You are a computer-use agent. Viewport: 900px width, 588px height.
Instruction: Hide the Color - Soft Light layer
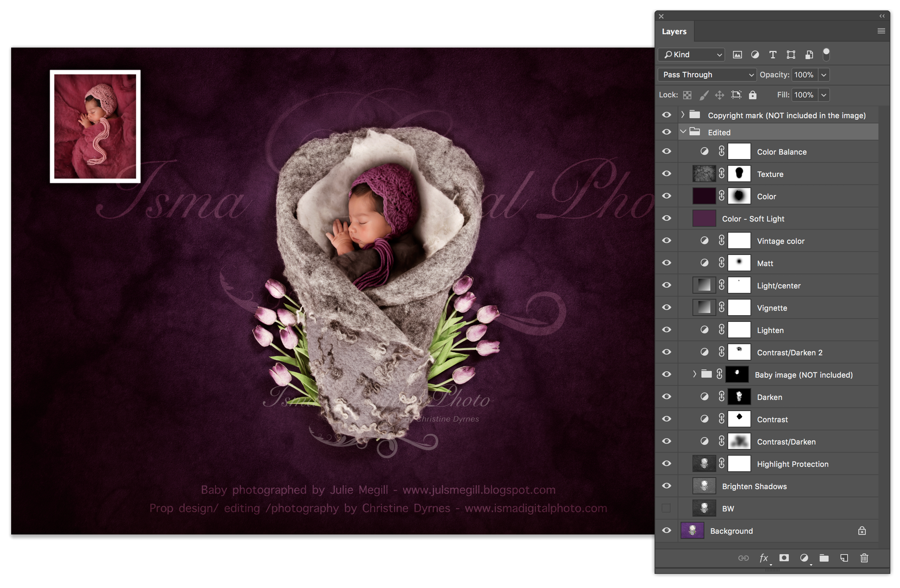[667, 219]
